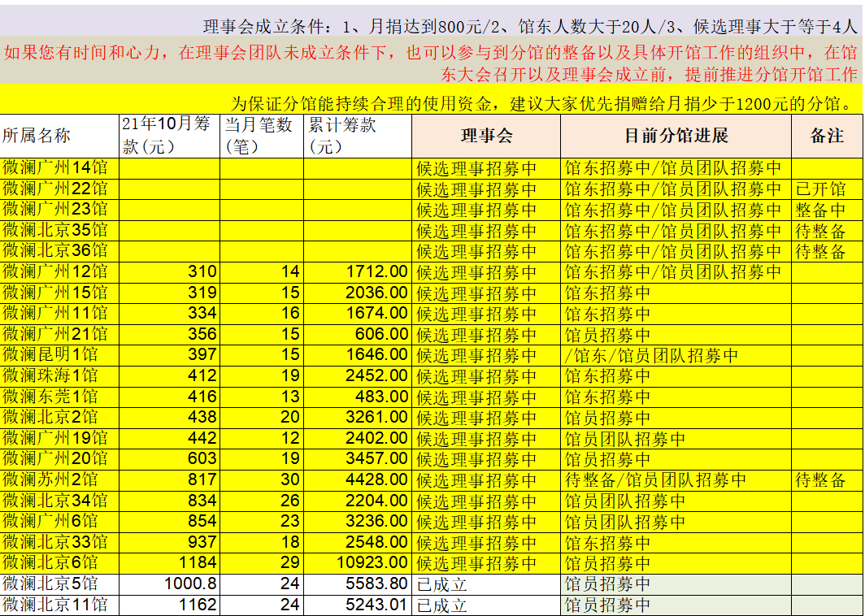Select the 目前分馆进展 header cell

675,136
